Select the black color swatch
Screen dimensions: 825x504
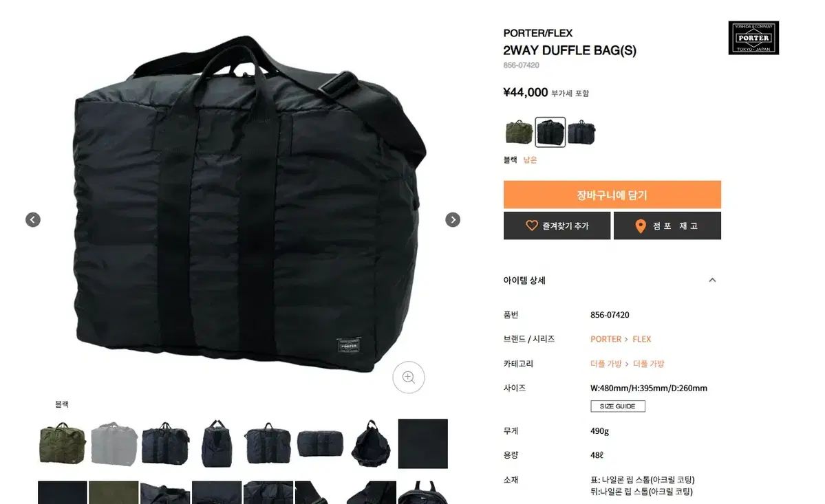550,132
